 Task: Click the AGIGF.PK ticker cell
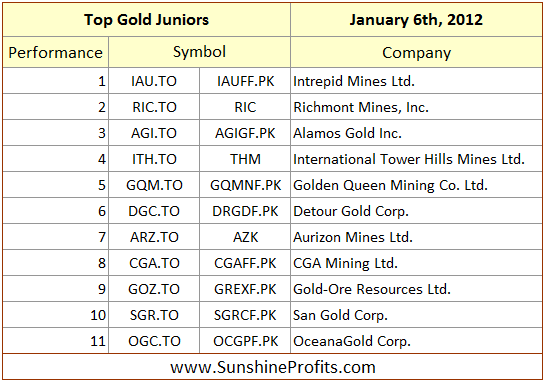pyautogui.click(x=245, y=133)
